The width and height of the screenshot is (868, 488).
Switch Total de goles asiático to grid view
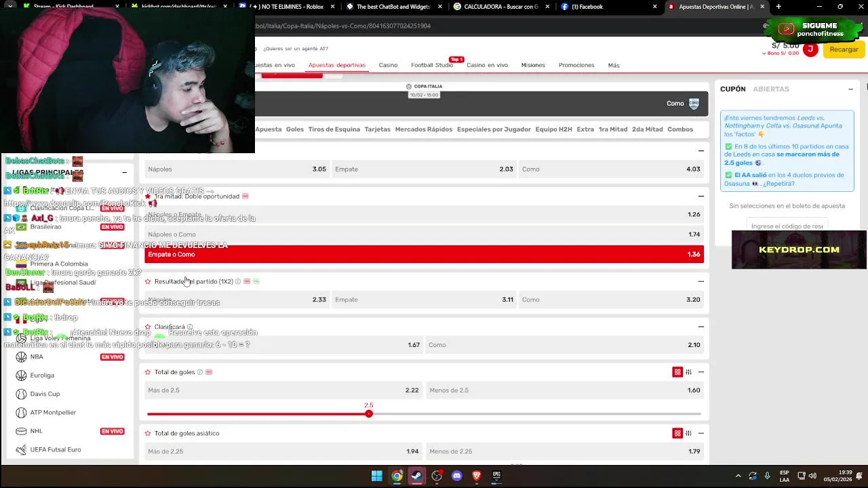pos(677,433)
